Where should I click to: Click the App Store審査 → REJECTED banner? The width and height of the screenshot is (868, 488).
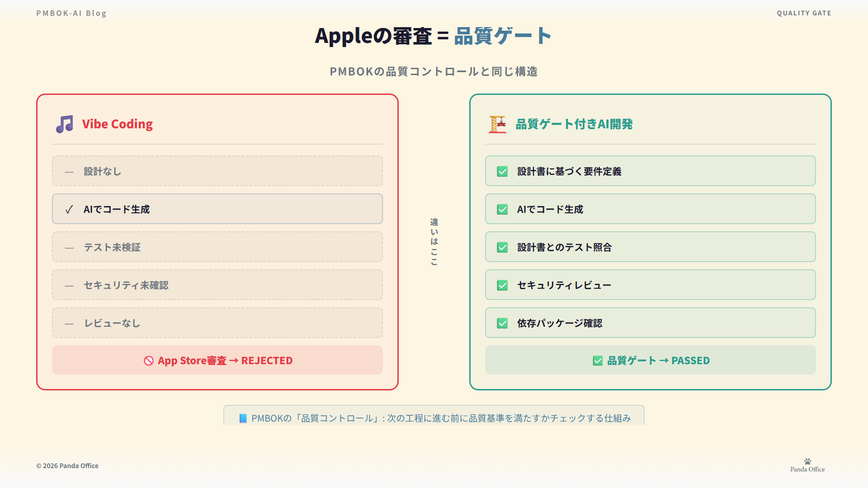pos(217,360)
